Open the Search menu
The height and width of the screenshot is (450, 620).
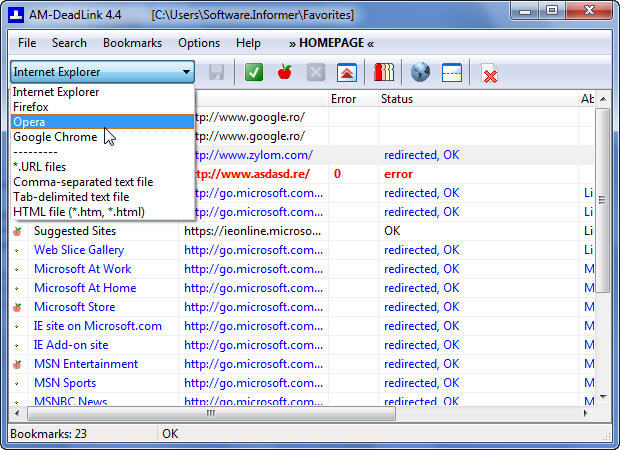69,43
